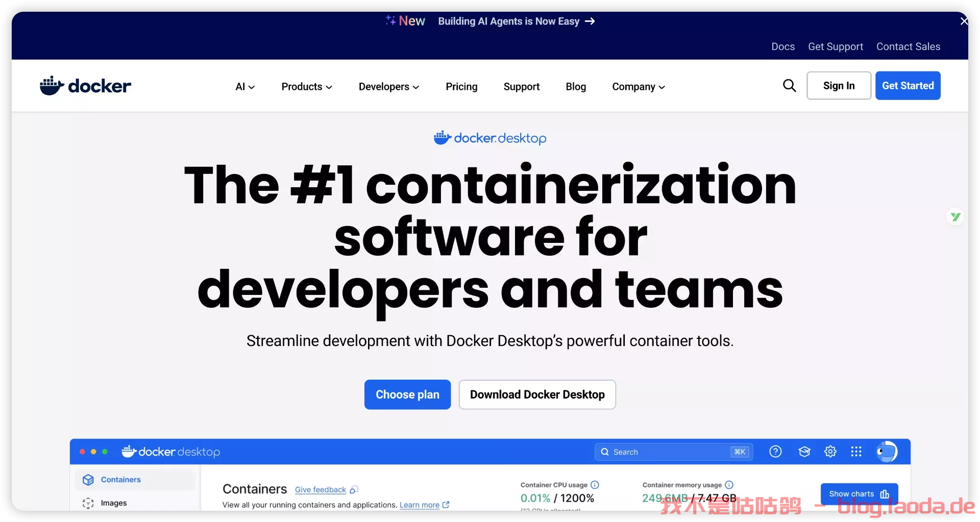The image size is (980, 522).
Task: Click the green maximize dot in app window
Action: [x=105, y=452]
